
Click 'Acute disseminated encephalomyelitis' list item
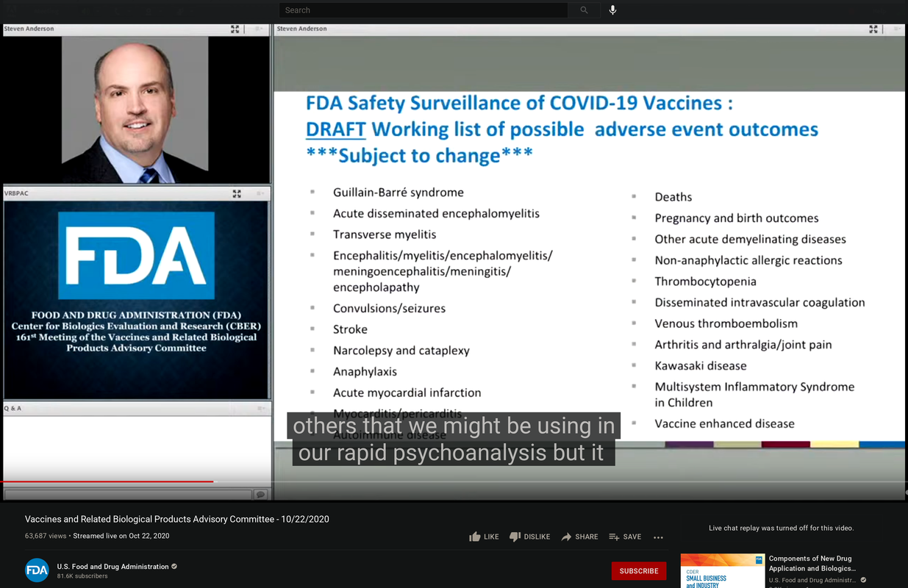(436, 214)
